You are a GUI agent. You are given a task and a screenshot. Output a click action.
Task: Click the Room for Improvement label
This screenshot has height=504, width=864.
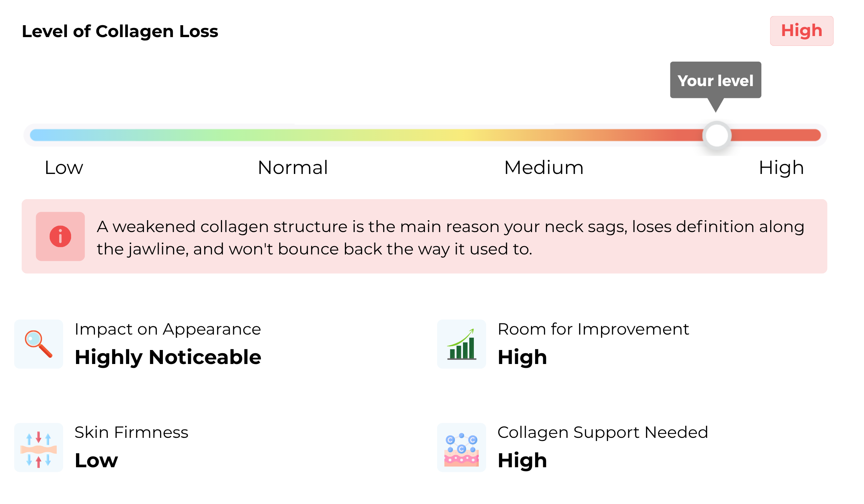click(x=593, y=329)
